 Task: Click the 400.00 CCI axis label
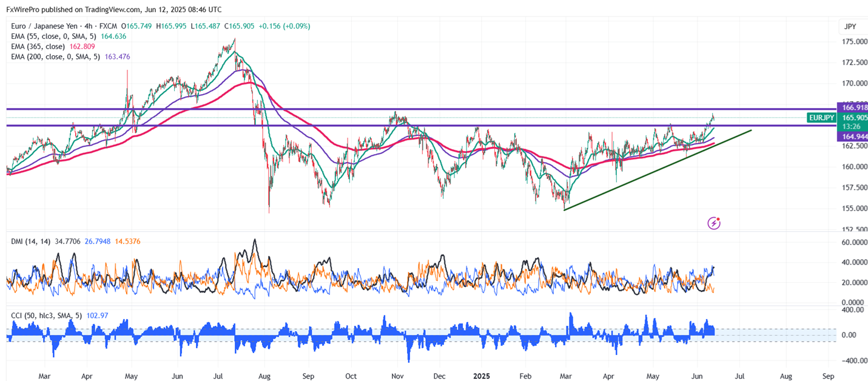(853, 310)
